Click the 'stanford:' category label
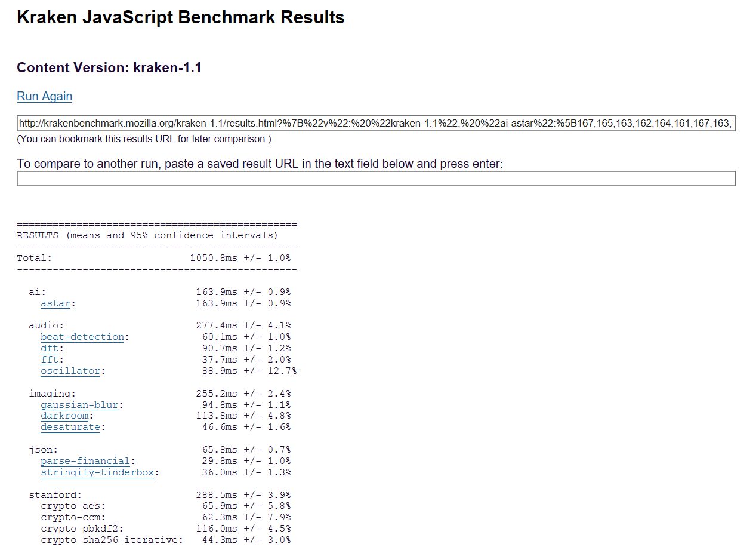 (55, 495)
